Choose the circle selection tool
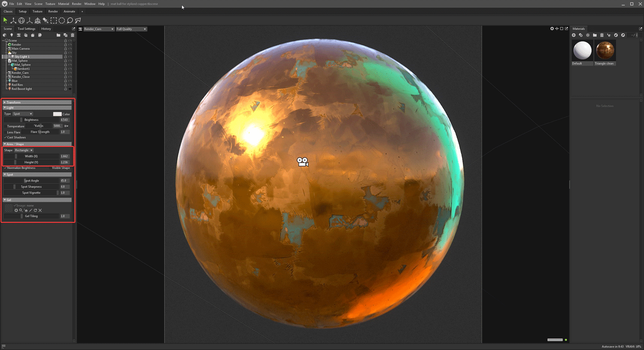The image size is (644, 350). pos(62,20)
